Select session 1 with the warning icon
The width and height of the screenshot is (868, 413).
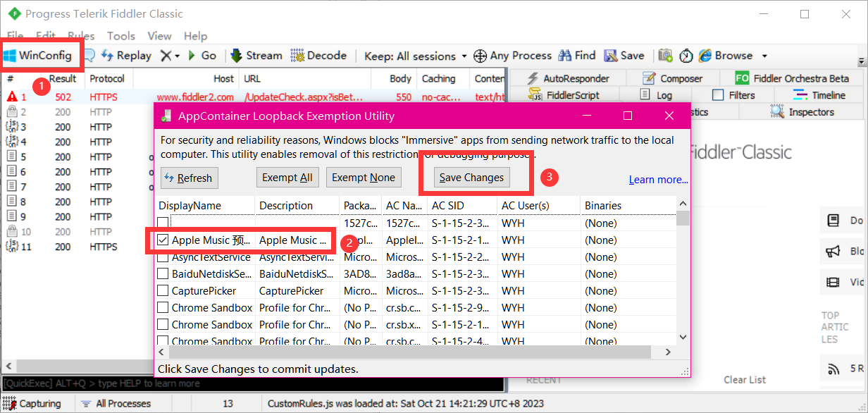[12, 97]
